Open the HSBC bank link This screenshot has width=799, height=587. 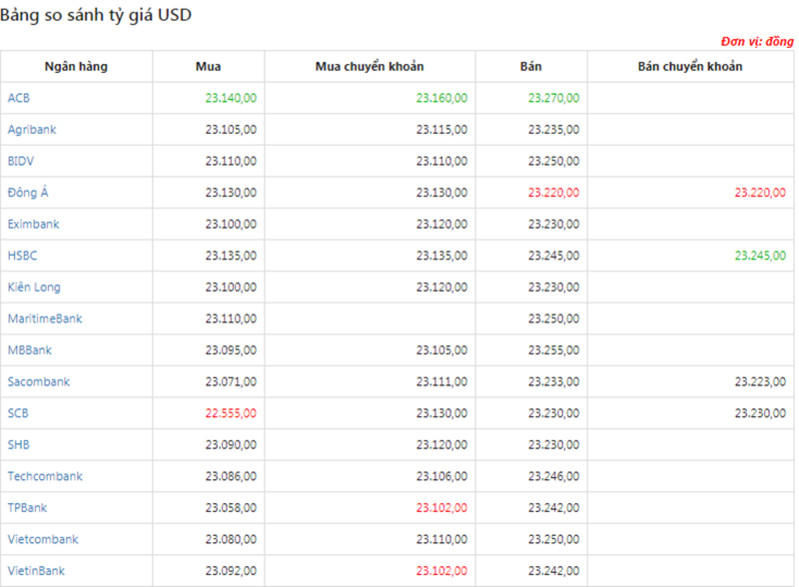click(22, 256)
